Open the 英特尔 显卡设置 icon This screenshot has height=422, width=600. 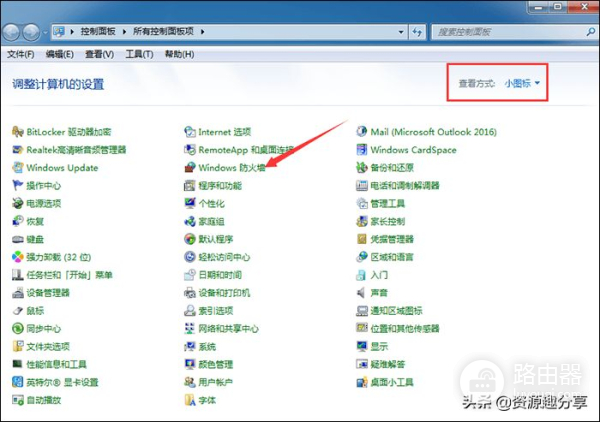[x=18, y=382]
